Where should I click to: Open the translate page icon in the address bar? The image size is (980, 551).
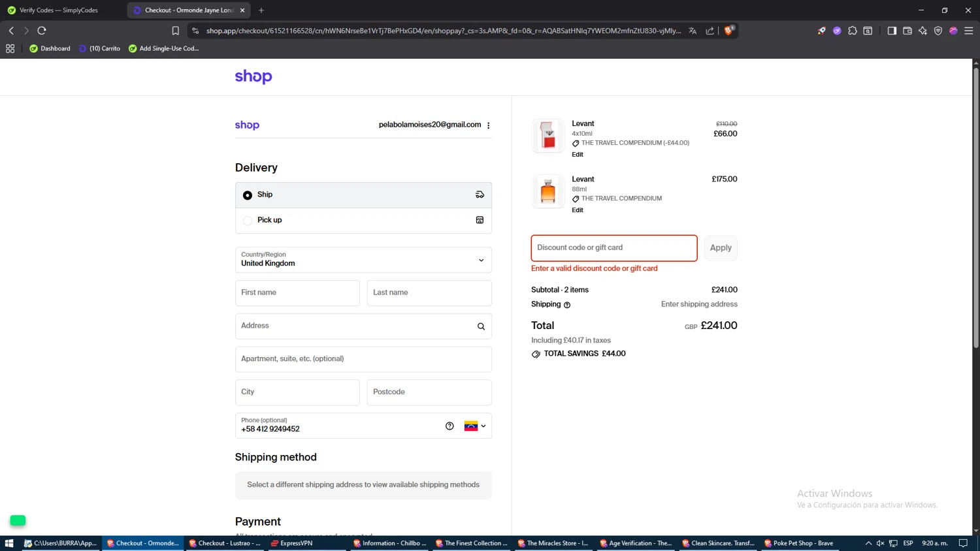click(x=693, y=31)
